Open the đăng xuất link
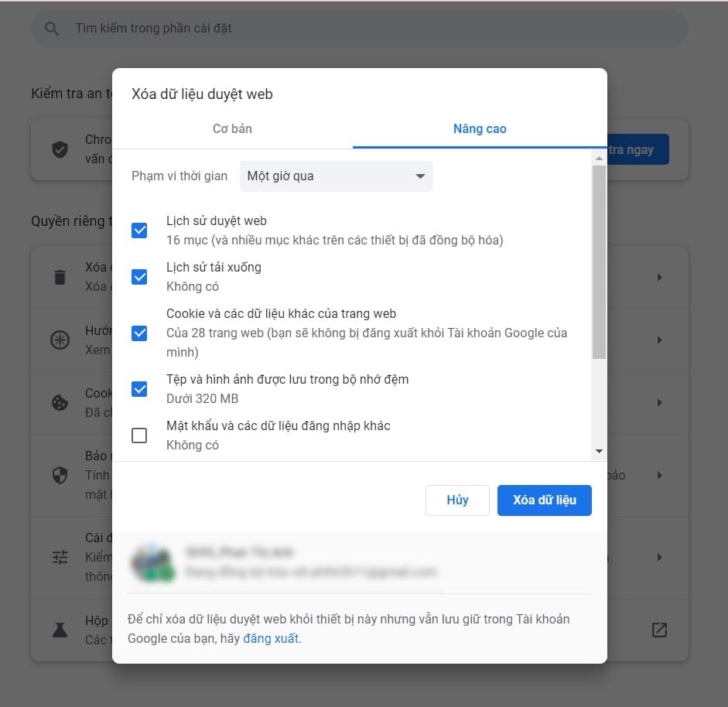Image resolution: width=728 pixels, height=707 pixels. (272, 638)
